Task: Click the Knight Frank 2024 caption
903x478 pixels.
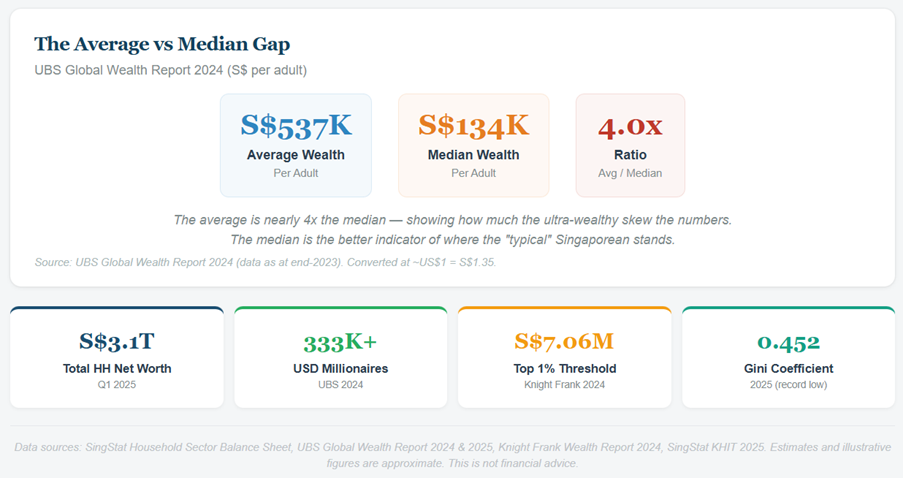Action: pos(564,385)
